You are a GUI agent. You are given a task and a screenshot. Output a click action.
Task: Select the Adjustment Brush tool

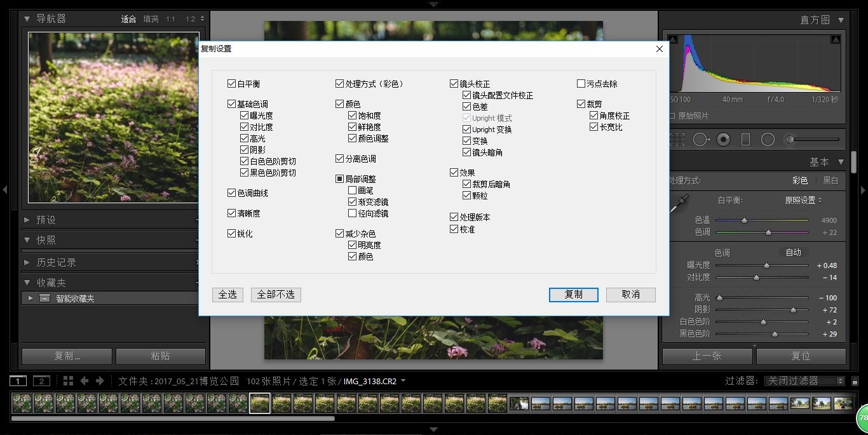(x=789, y=139)
